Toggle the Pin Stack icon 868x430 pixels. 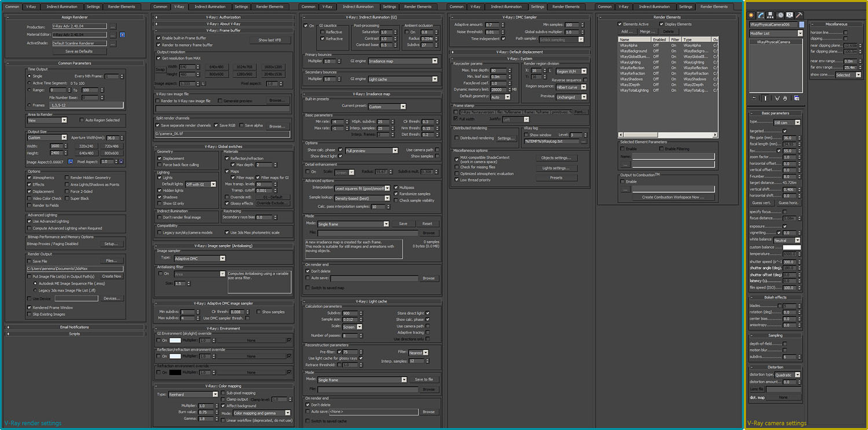(753, 98)
